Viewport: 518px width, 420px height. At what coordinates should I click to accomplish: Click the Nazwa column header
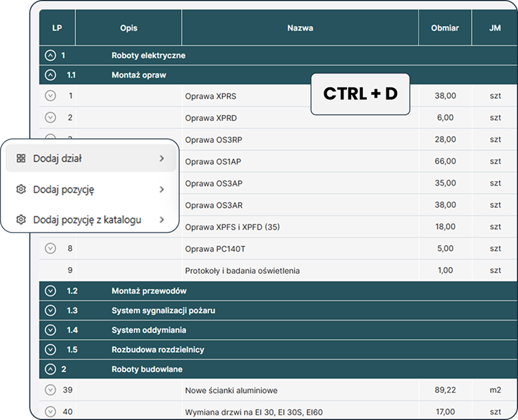pos(300,28)
